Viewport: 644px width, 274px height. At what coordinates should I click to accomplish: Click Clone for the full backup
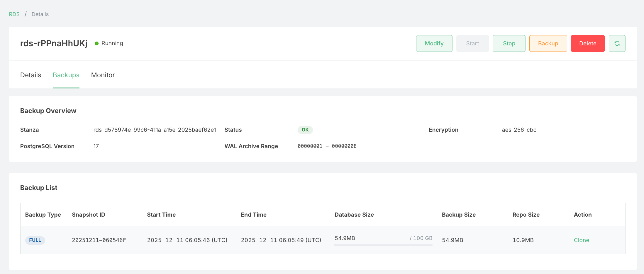[581, 240]
